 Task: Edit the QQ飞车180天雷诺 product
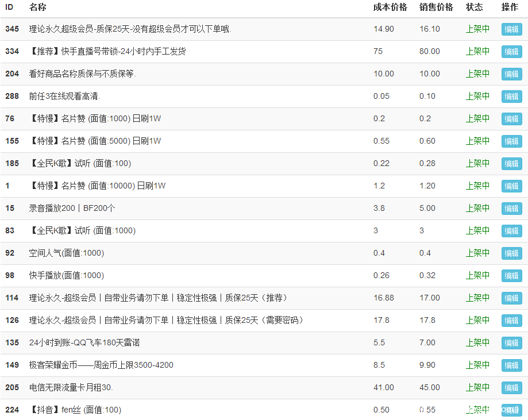[x=511, y=343]
